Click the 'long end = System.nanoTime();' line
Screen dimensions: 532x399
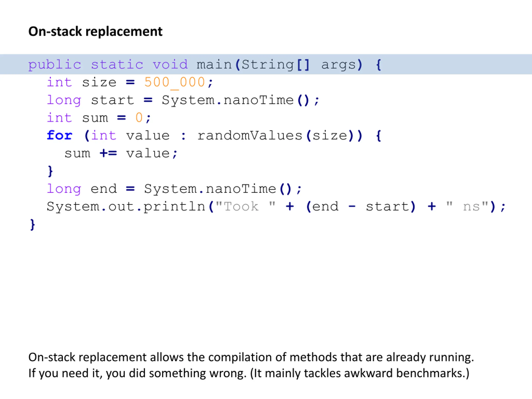[174, 189]
